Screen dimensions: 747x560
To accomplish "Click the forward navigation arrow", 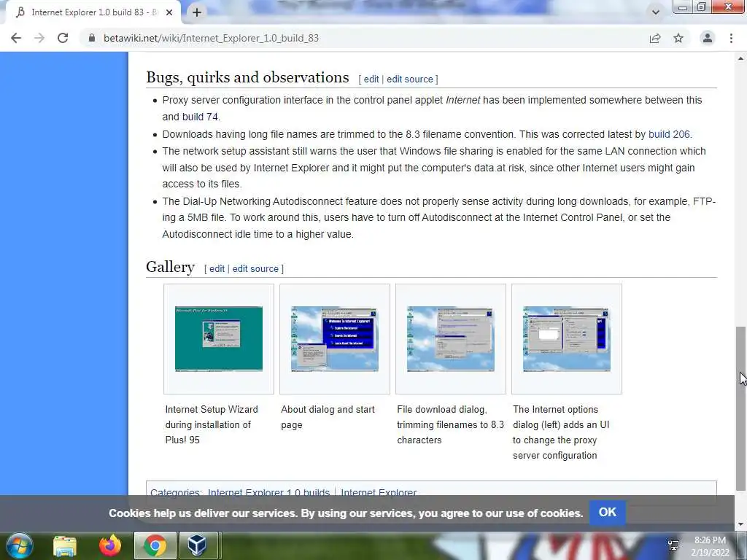I will coord(39,38).
